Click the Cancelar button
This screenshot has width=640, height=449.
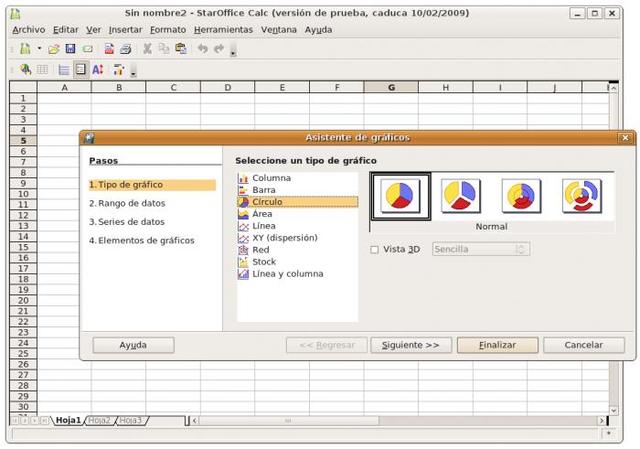[x=584, y=345]
